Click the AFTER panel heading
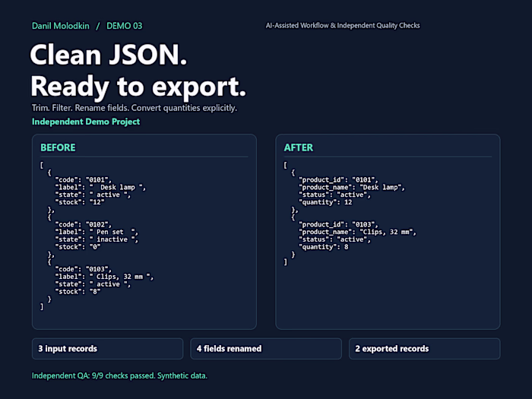This screenshot has width=532, height=399. [299, 147]
